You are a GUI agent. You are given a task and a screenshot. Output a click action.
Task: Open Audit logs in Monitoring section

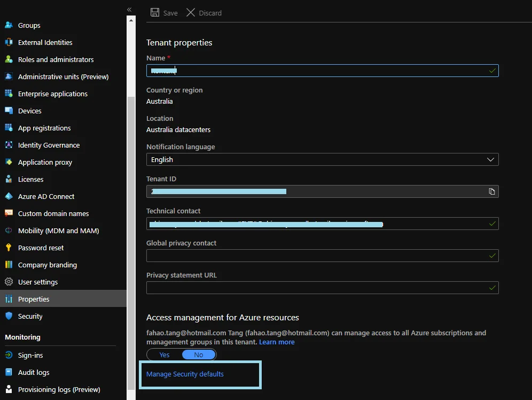[x=34, y=372]
